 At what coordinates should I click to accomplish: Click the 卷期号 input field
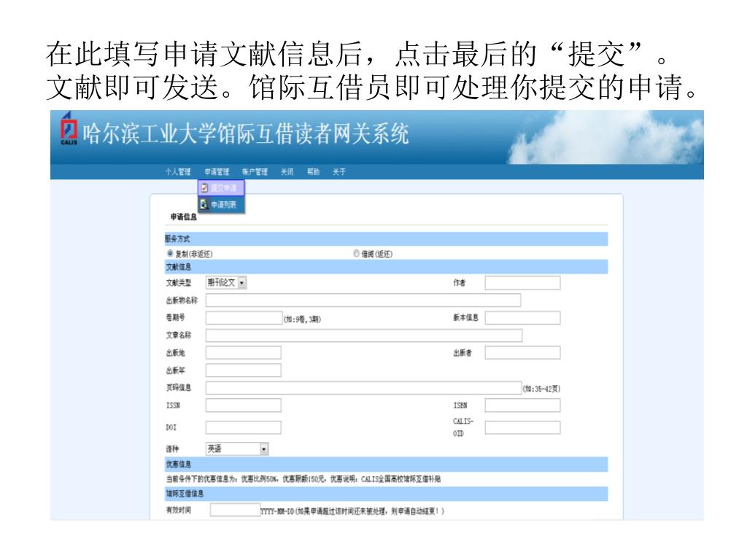pyautogui.click(x=244, y=318)
